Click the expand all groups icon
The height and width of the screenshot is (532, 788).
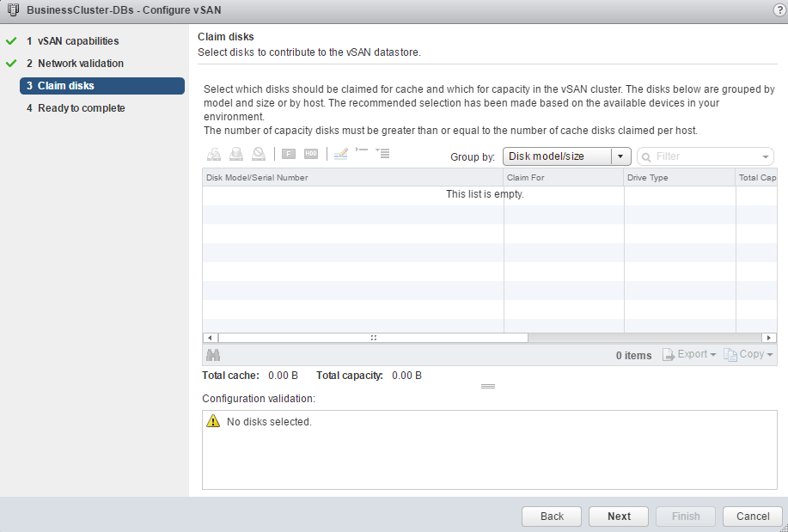coord(383,153)
